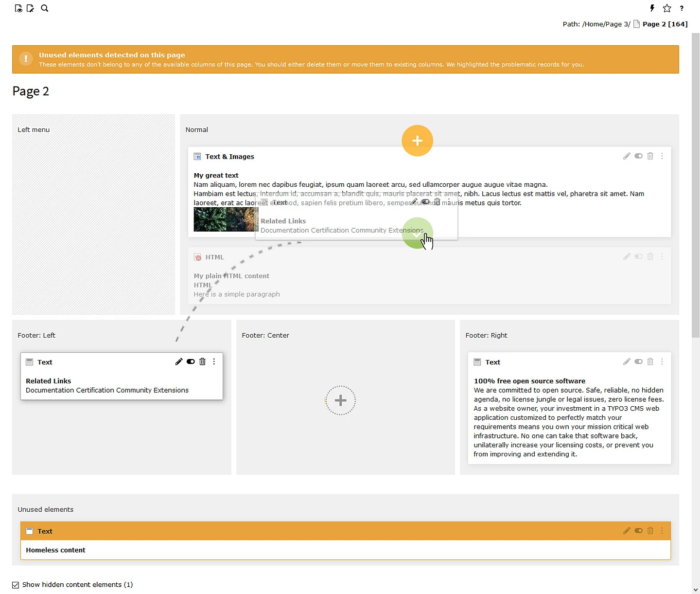700x594 pixels.
Task: Toggle visibility of Footer Left Text element
Action: 191,361
